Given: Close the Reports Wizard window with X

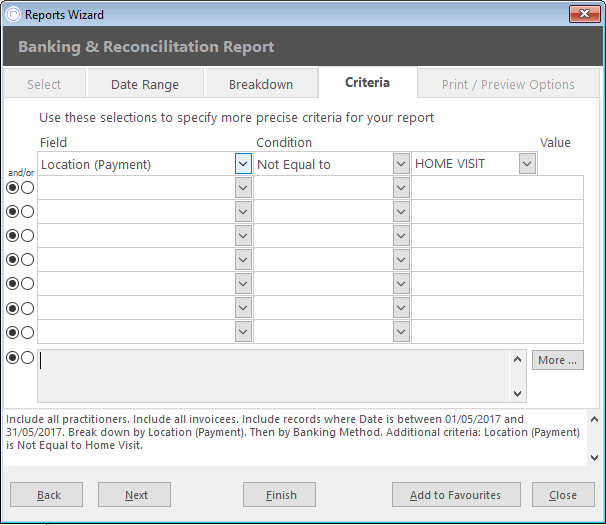Looking at the screenshot, I should click(584, 14).
